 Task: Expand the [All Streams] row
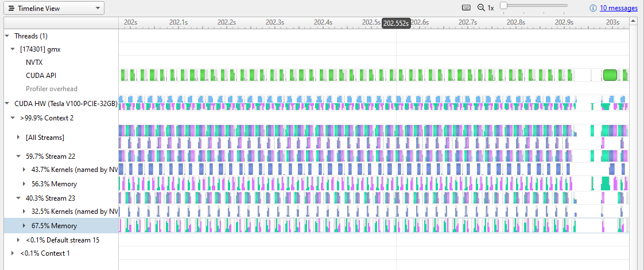pos(18,137)
